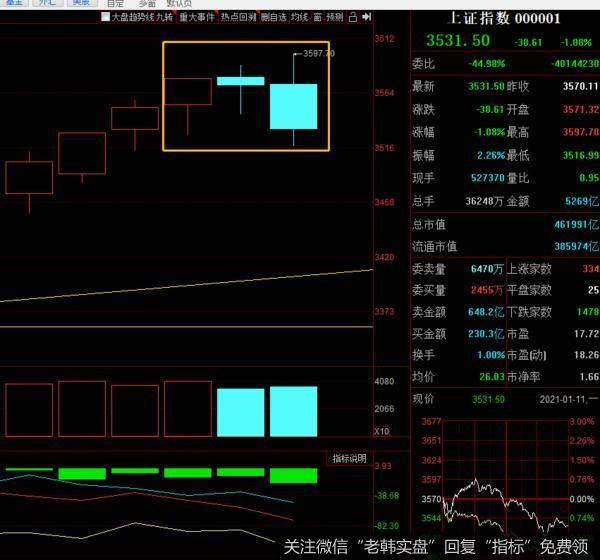Click the last cyan volume bar
The height and width of the screenshot is (560, 600).
coord(293,411)
